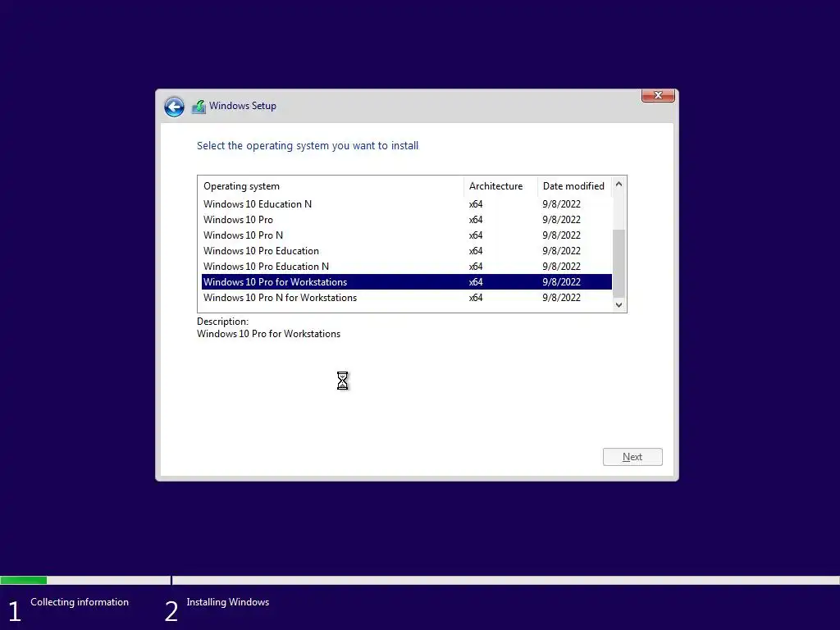840x630 pixels.
Task: Select the Windows 10 Pro N edition
Action: 407,235
